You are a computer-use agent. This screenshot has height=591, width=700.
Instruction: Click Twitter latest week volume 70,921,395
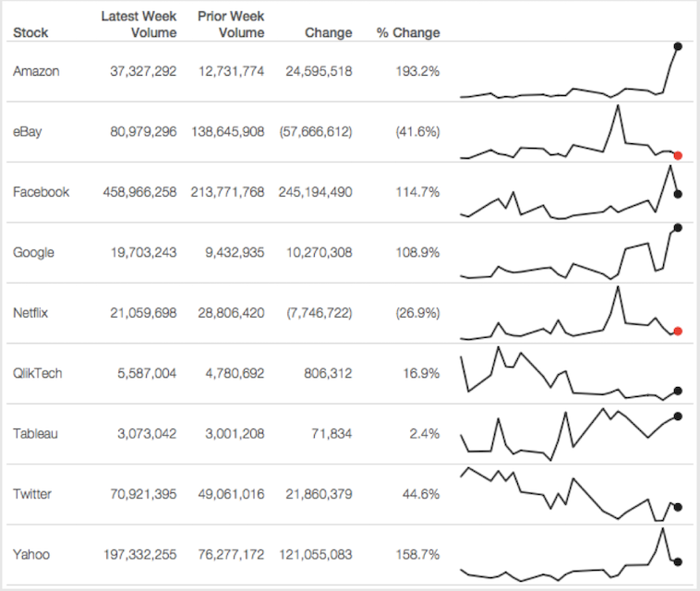[139, 494]
